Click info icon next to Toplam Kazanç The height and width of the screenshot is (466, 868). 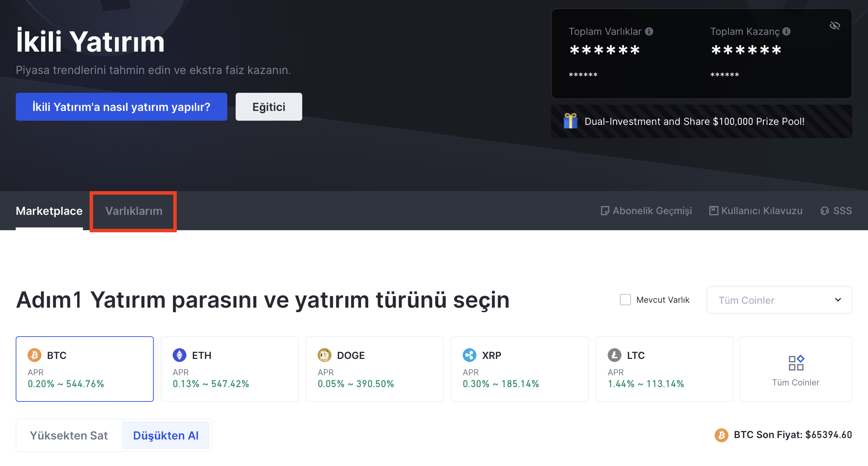coord(786,31)
